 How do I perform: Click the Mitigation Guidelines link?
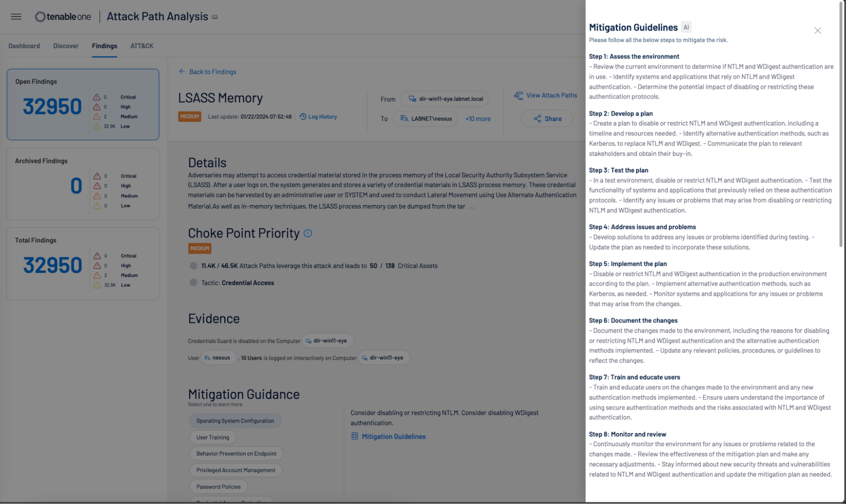(x=394, y=436)
